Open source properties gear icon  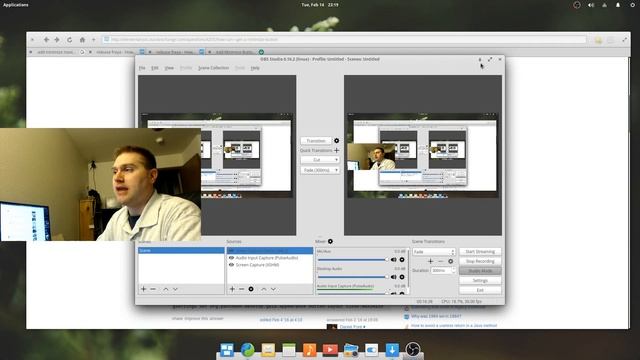[x=251, y=289]
